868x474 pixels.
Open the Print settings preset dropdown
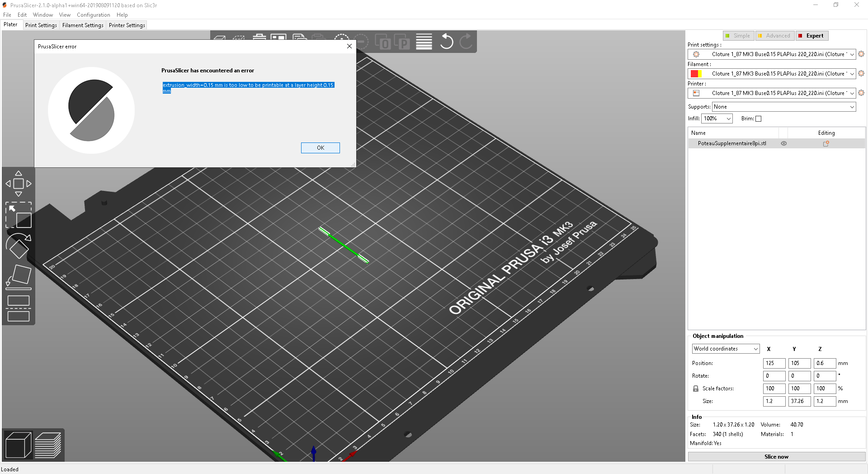tap(772, 54)
